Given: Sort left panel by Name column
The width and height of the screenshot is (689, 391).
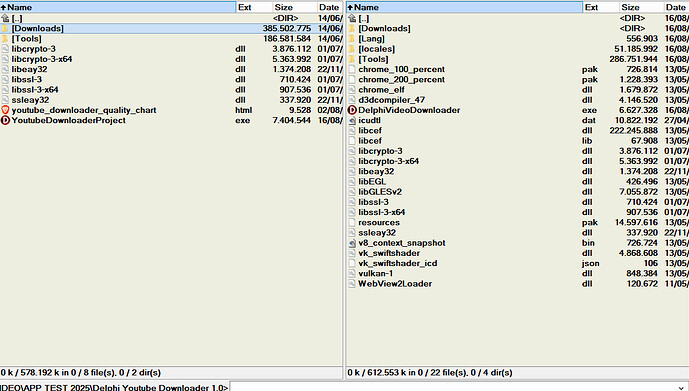Looking at the screenshot, I should coord(118,7).
